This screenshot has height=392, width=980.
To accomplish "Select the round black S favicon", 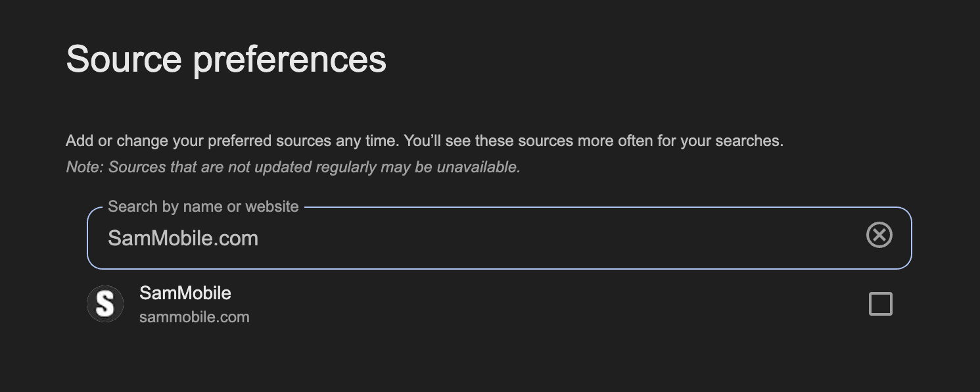I will (x=105, y=304).
